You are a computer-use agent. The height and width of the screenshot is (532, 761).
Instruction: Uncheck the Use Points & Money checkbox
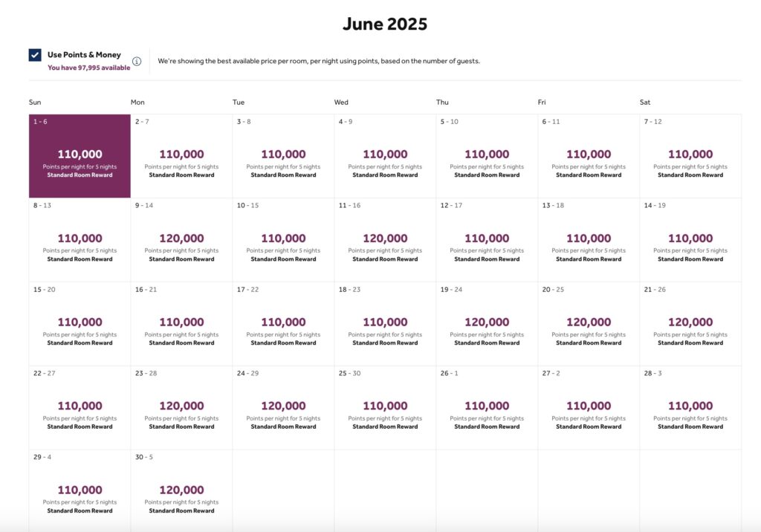click(x=35, y=55)
